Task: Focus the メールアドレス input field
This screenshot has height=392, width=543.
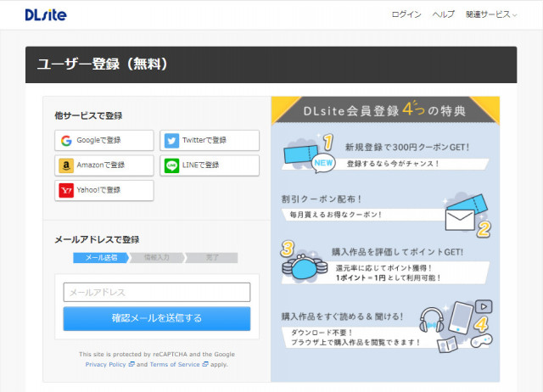Action: click(156, 292)
